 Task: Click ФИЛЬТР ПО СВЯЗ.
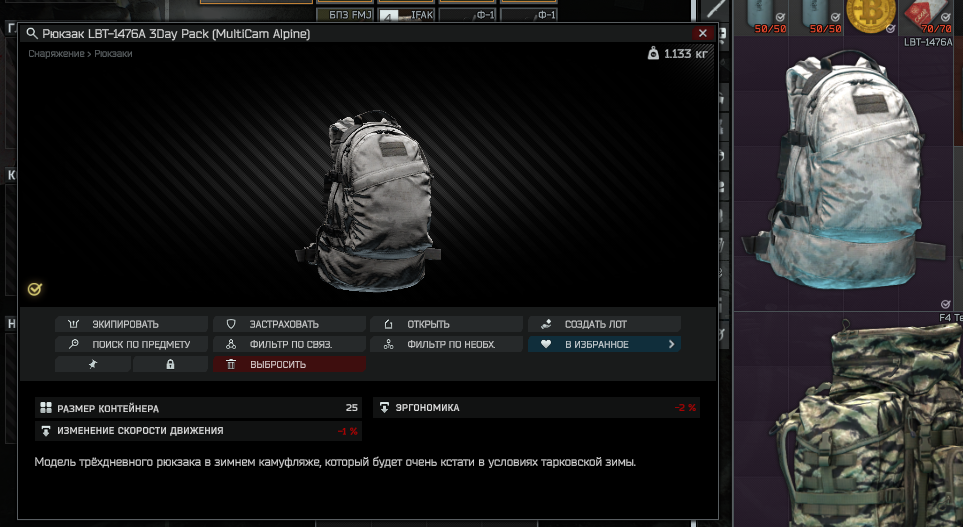[289, 344]
